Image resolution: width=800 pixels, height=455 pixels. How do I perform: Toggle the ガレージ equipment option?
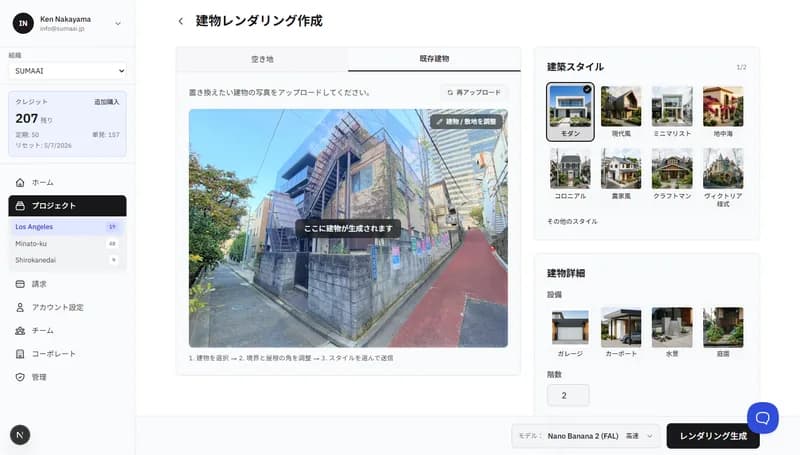pos(570,332)
